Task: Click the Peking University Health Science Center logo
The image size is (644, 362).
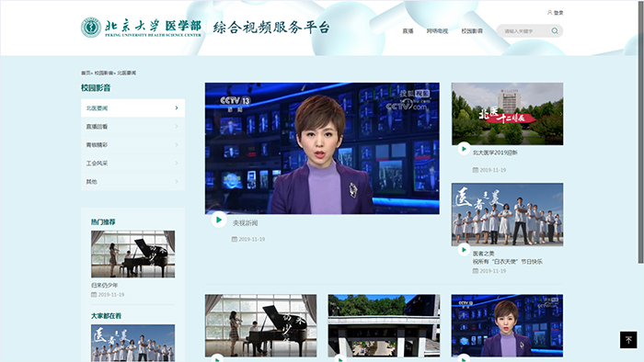Action: point(142,28)
